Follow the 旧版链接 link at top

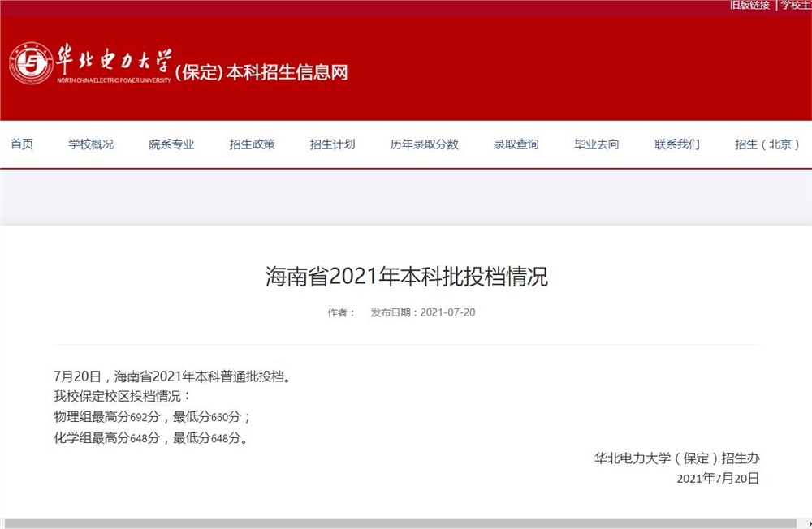749,5
